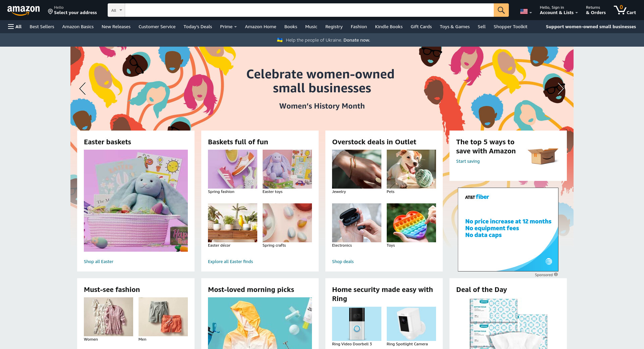The height and width of the screenshot is (349, 644).
Task: Open Today's Deals in navigation bar
Action: pos(198,27)
